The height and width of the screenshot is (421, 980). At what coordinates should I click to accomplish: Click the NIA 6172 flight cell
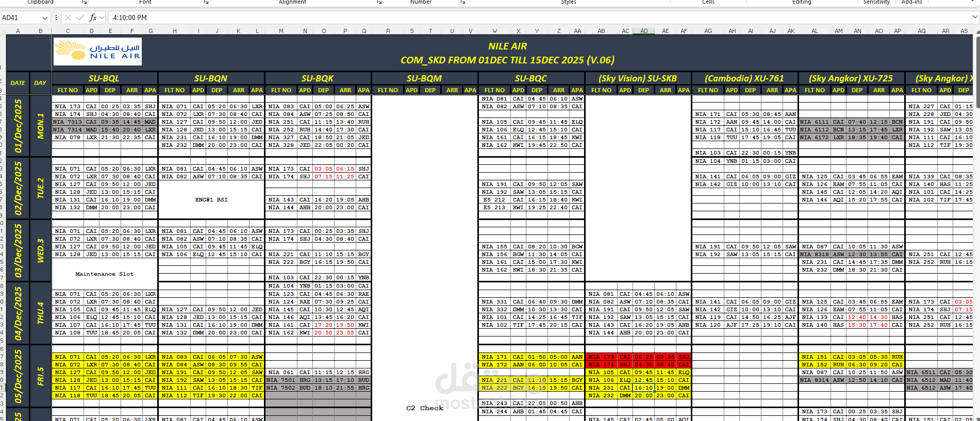pyautogui.click(x=815, y=138)
